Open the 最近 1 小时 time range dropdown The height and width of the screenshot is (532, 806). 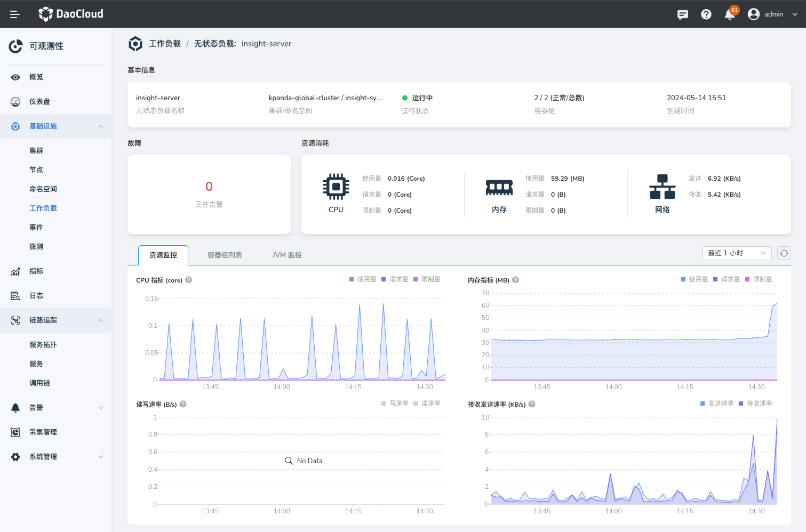pos(736,253)
